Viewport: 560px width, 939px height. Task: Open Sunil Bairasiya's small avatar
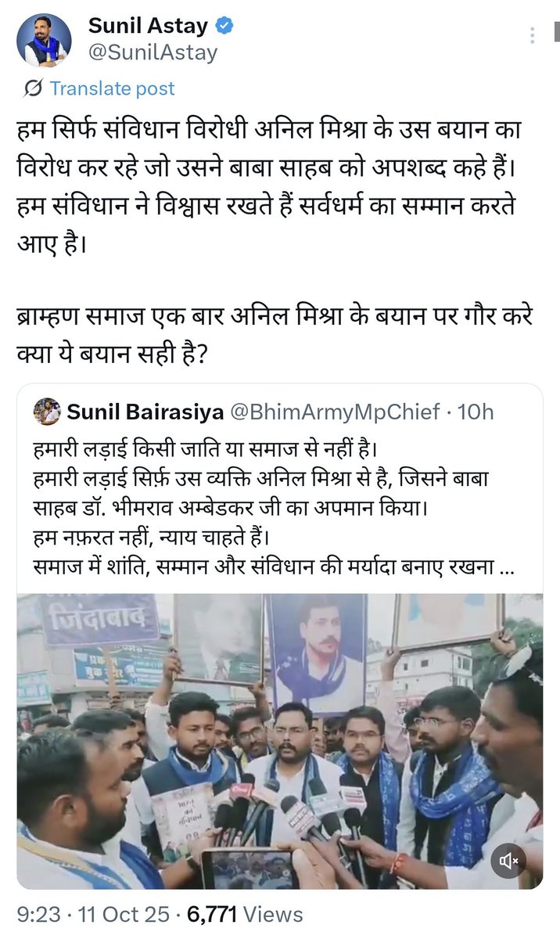48,412
